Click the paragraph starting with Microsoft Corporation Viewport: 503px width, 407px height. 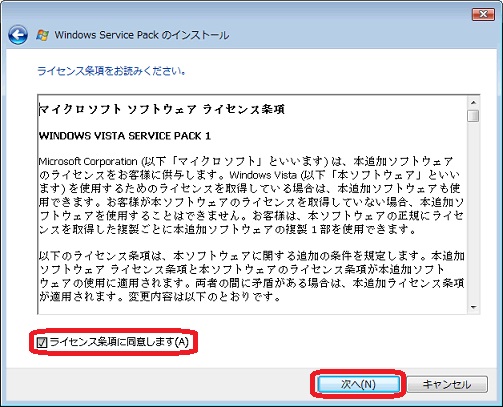point(251,195)
